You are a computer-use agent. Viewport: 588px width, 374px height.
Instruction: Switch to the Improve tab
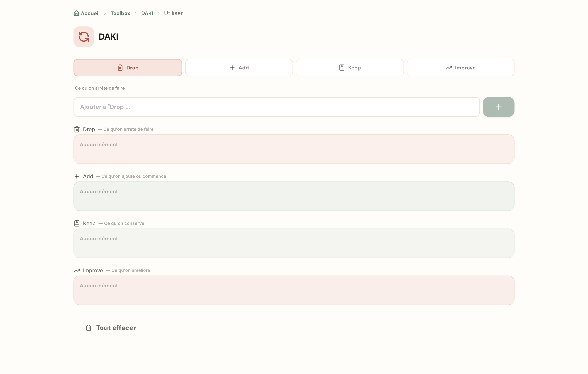coord(460,68)
